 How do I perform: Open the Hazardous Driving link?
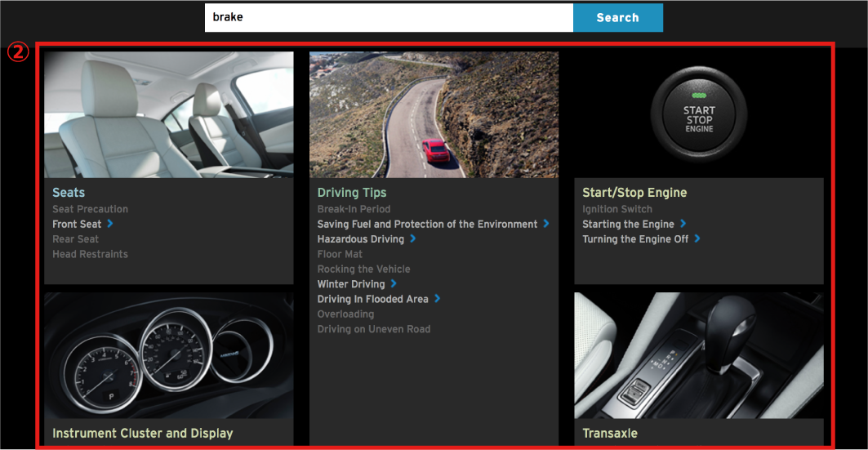click(x=360, y=239)
